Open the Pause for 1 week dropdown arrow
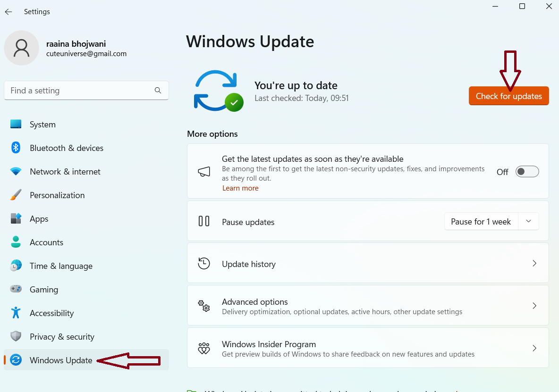 tap(528, 222)
